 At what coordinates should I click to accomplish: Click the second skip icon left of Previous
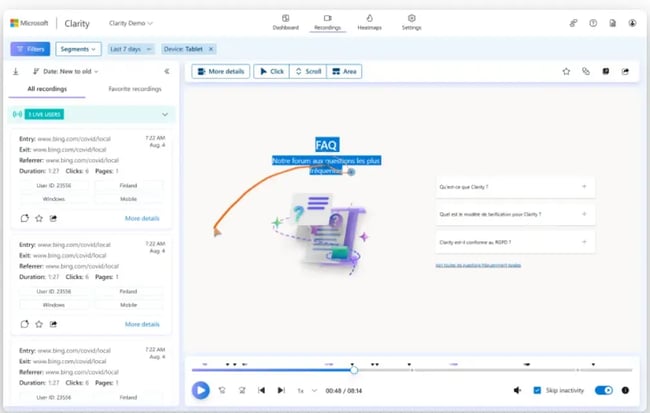coord(242,390)
